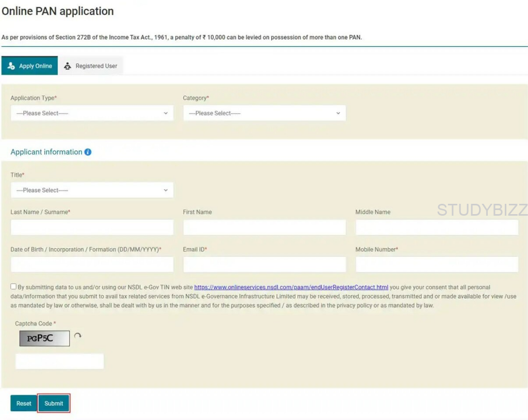Tick the NSDL consent checkbox
This screenshot has height=420, width=528.
(13, 287)
